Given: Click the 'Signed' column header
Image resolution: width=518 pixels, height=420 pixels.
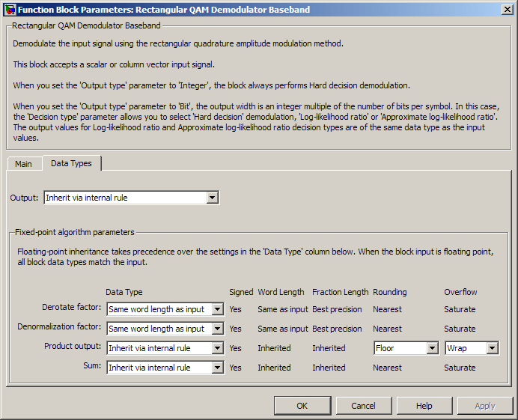Looking at the screenshot, I should (241, 292).
